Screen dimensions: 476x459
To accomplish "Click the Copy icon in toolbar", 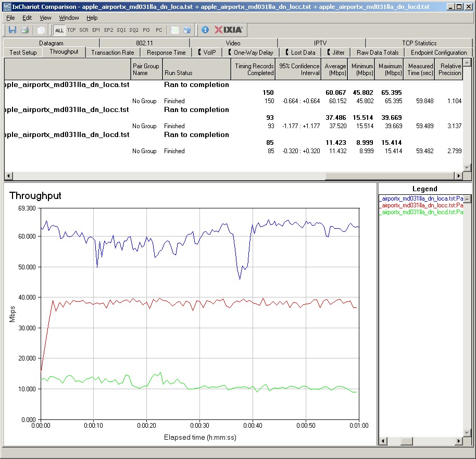I will click(41, 30).
